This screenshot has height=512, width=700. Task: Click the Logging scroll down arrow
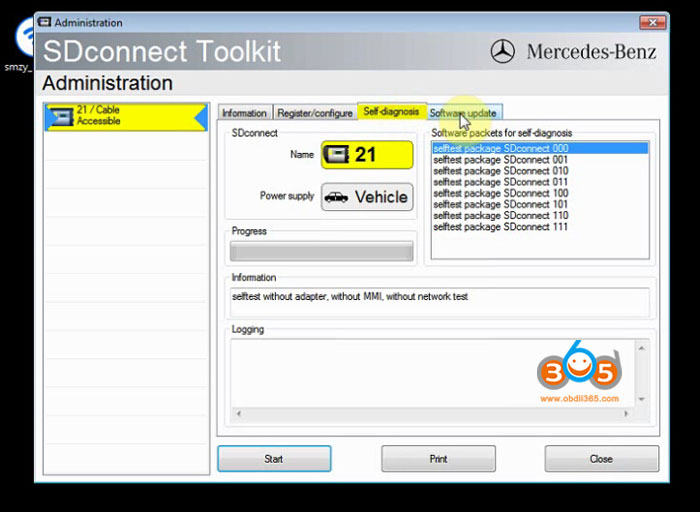point(642,399)
